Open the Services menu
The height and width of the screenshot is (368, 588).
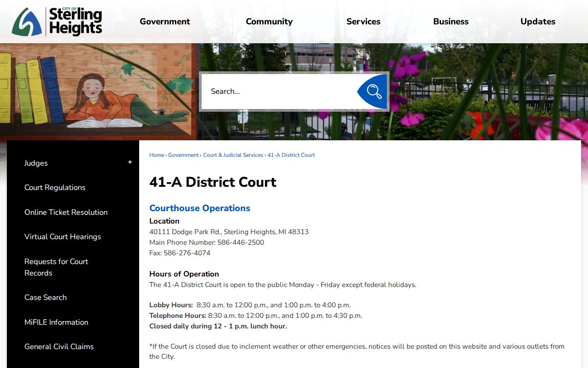[x=363, y=22]
